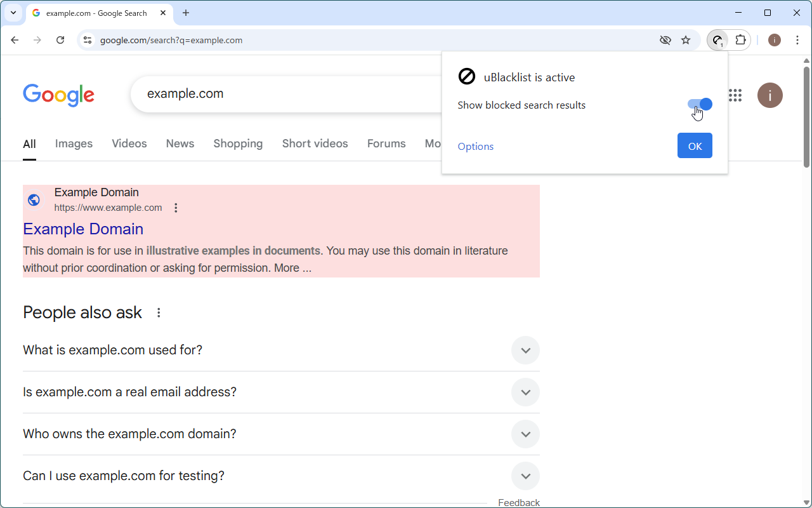812x508 pixels.
Task: Reload the page
Action: 60,39
